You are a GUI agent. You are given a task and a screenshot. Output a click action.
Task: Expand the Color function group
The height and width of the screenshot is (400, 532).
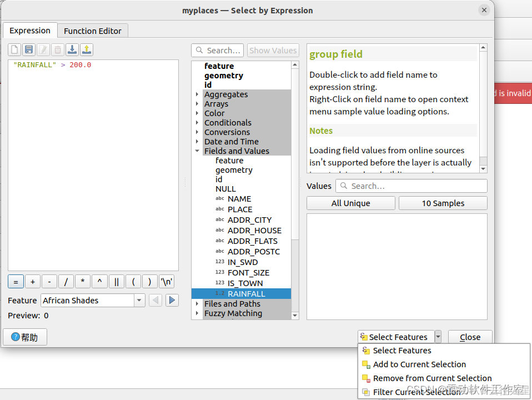pos(197,113)
